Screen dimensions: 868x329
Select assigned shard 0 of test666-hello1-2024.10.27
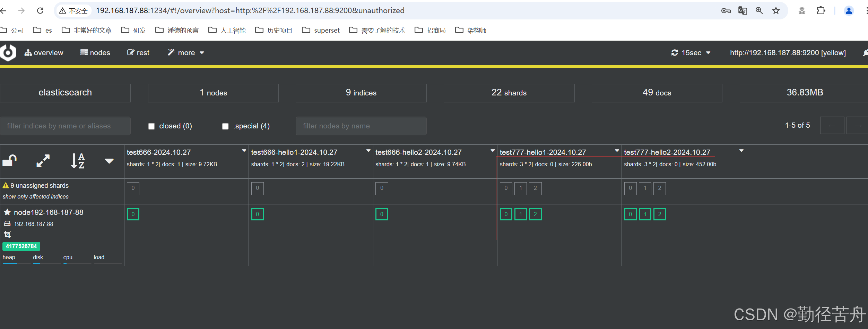pyautogui.click(x=258, y=214)
